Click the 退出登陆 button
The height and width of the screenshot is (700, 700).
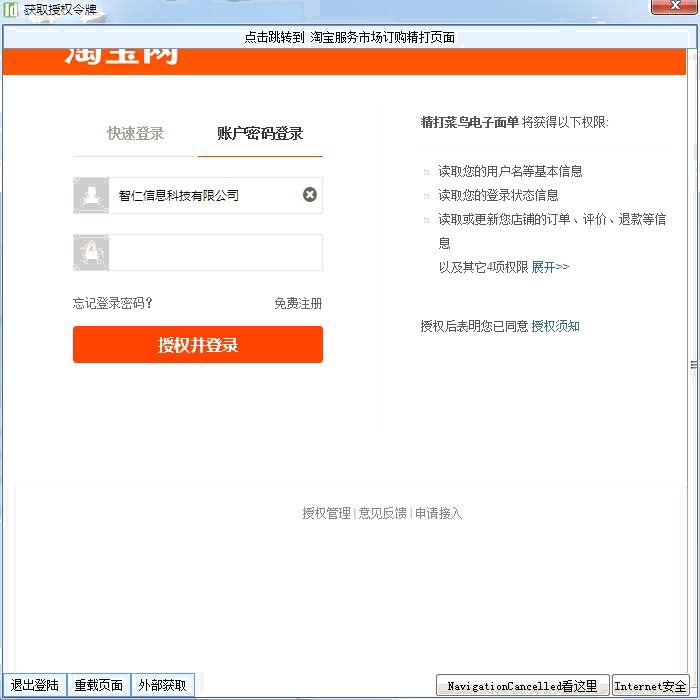click(x=34, y=685)
